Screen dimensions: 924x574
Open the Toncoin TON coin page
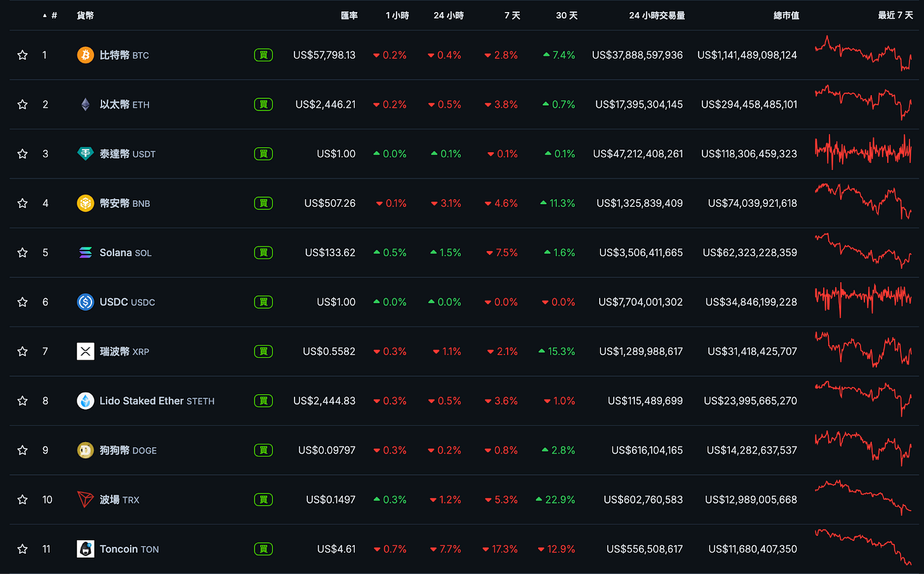pyautogui.click(x=129, y=549)
